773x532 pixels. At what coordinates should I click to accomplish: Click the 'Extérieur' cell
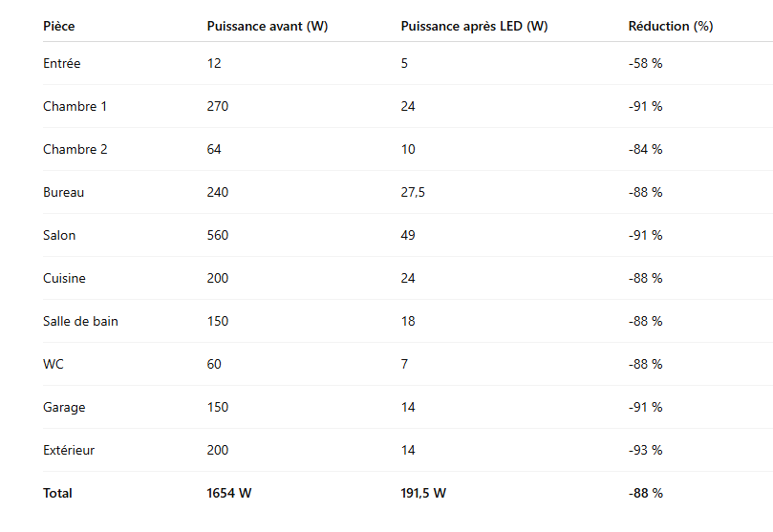(69, 450)
